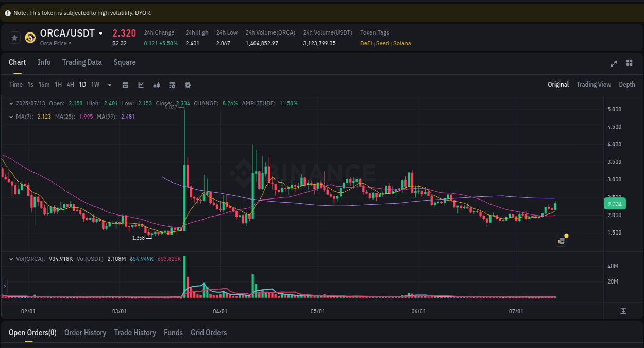Image resolution: width=644 pixels, height=348 pixels.
Task: Click the DeFi token tag
Action: [x=366, y=43]
